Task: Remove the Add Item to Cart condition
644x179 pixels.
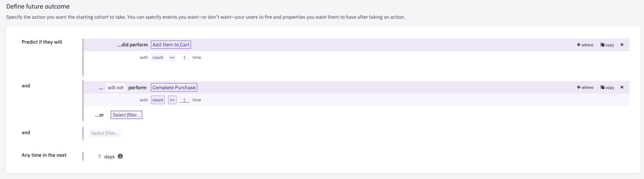Action: pos(622,45)
